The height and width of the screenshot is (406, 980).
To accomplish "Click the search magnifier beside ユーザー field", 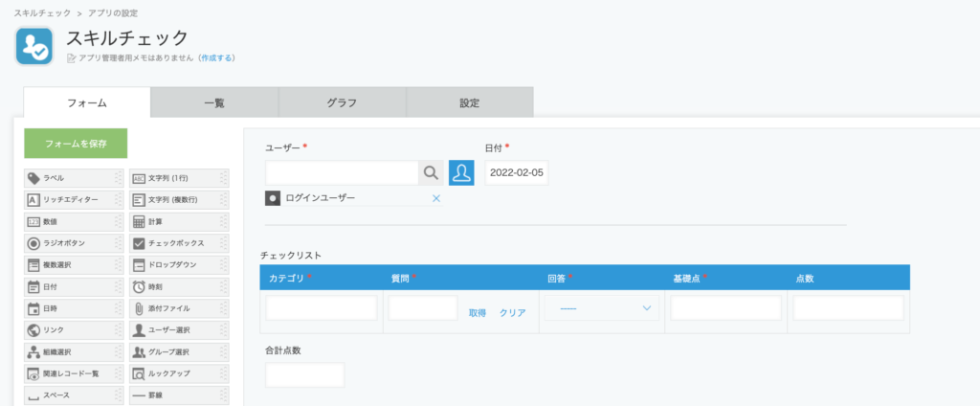I will tap(432, 172).
